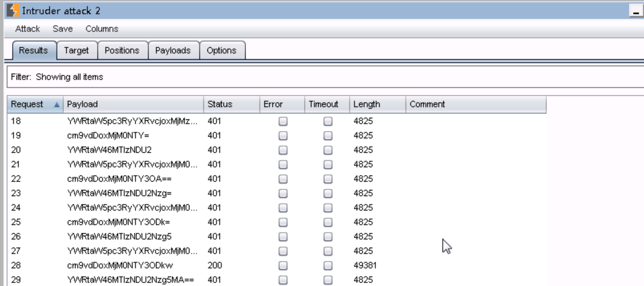
Task: Click request number 27 cell
Action: 15,251
